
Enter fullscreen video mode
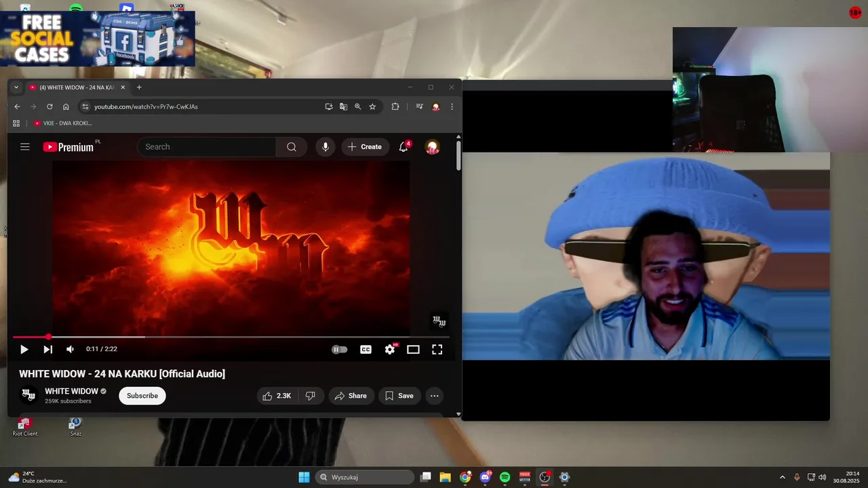(437, 349)
